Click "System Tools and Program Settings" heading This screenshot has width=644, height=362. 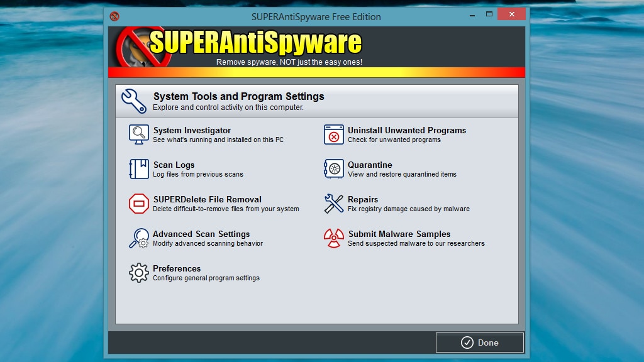tap(238, 96)
